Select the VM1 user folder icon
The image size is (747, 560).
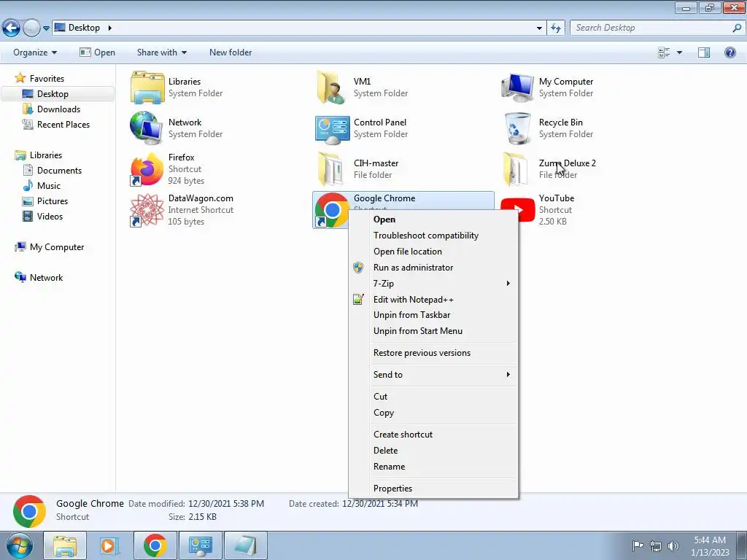pyautogui.click(x=332, y=87)
